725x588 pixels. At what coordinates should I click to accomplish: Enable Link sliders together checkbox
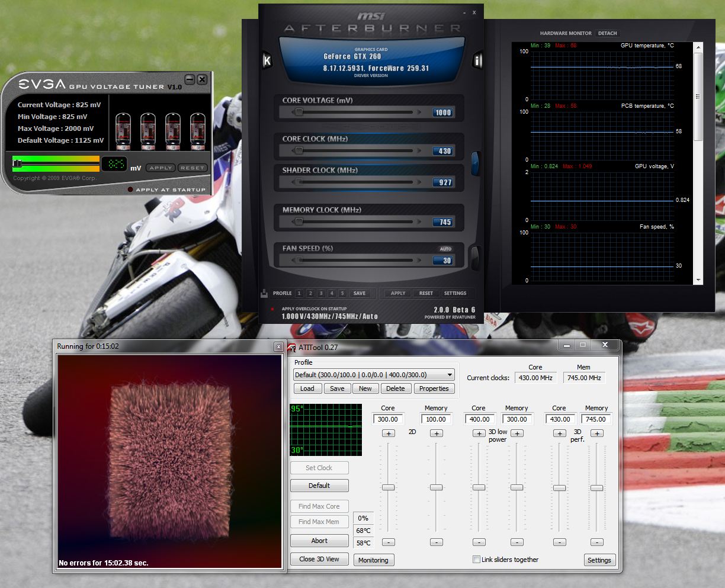point(476,560)
